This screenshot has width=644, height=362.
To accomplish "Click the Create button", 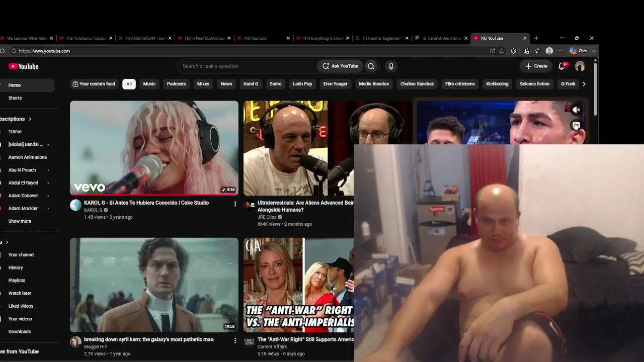I will (x=536, y=66).
